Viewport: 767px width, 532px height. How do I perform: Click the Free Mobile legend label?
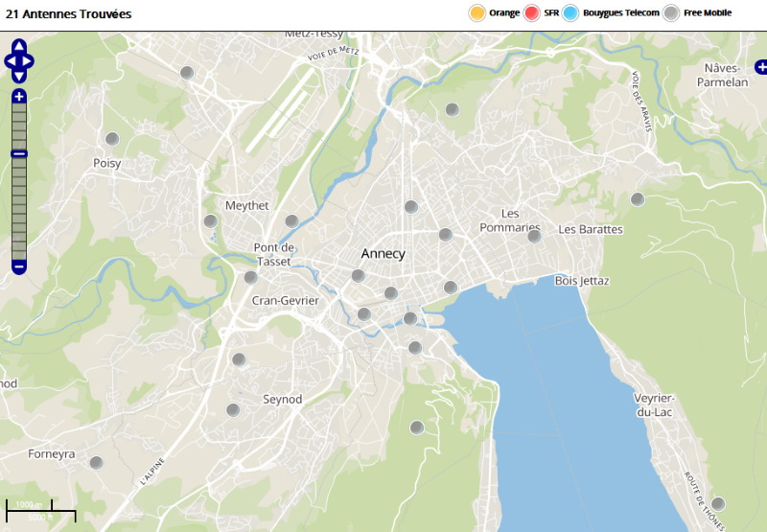click(x=708, y=13)
